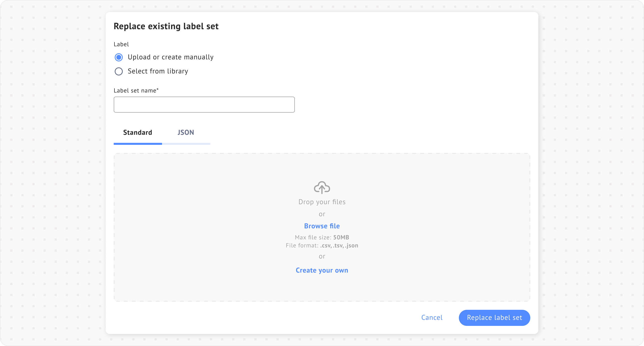Click the "Drop your files" text
644x346 pixels.
322,202
